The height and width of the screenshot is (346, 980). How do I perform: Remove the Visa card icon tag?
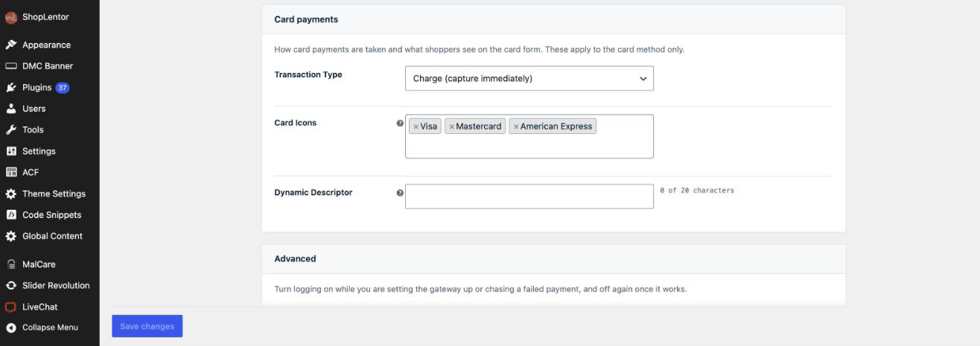[x=416, y=126]
